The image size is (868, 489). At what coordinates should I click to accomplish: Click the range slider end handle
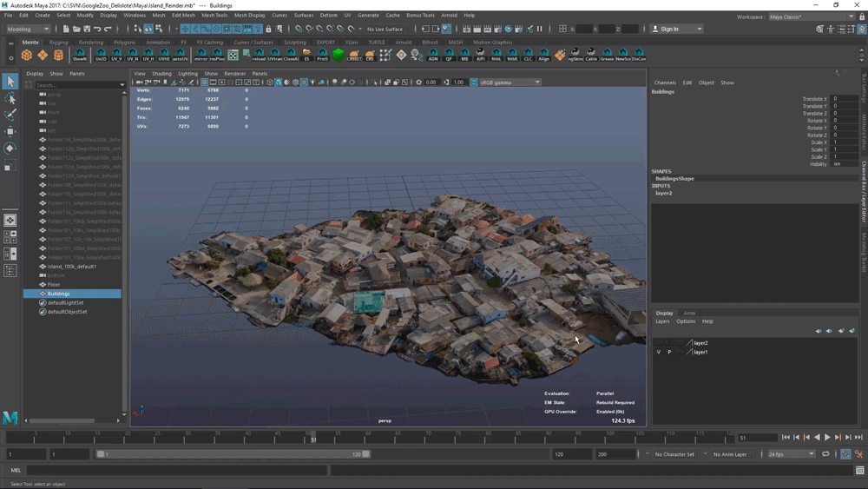365,454
